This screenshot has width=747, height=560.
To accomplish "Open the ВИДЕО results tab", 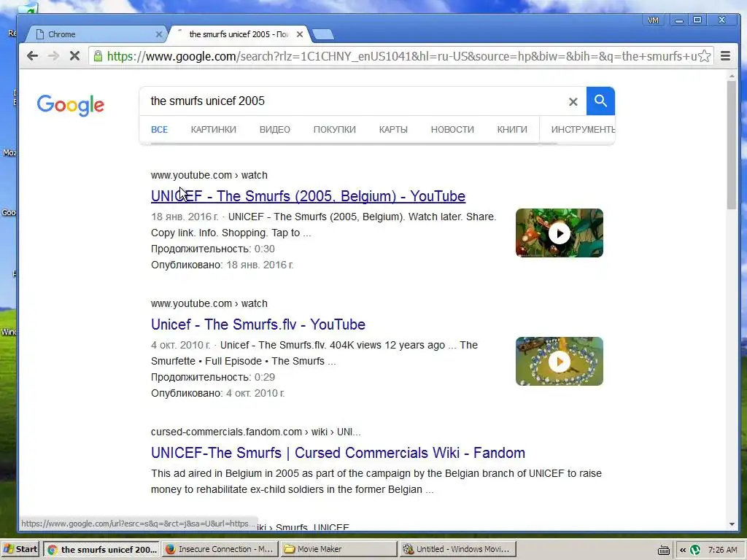I will [x=275, y=130].
